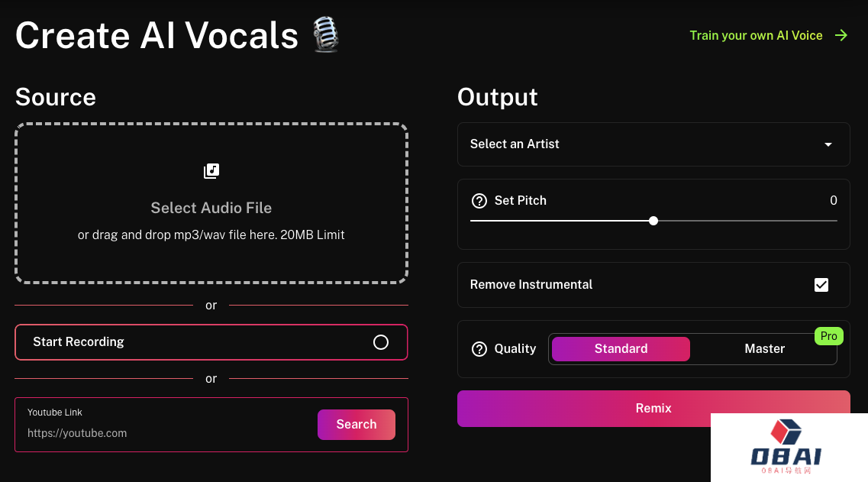
Task: Click the Search button for YouTube link
Action: click(357, 425)
